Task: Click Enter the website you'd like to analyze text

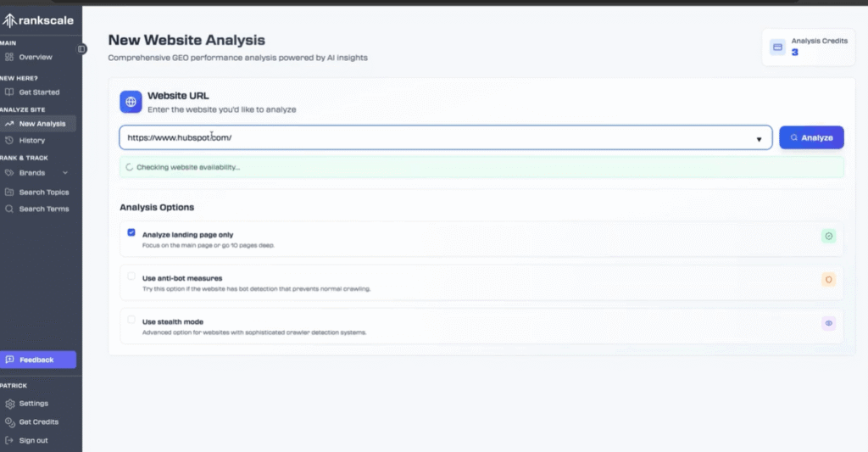Action: [221, 109]
